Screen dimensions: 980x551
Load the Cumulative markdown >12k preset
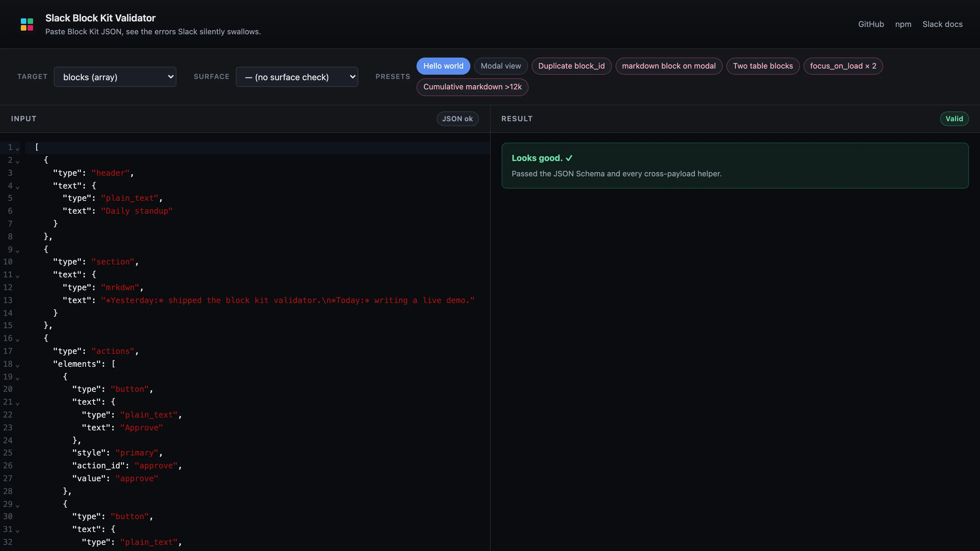coord(472,87)
